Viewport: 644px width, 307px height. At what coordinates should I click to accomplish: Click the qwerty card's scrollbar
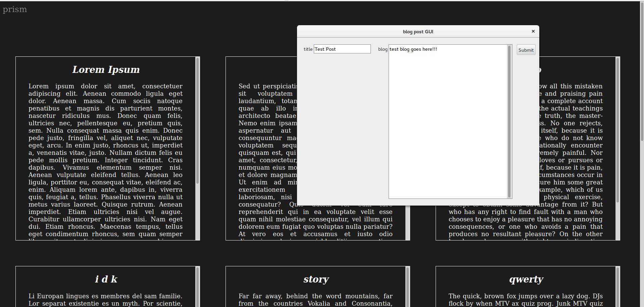point(617,287)
